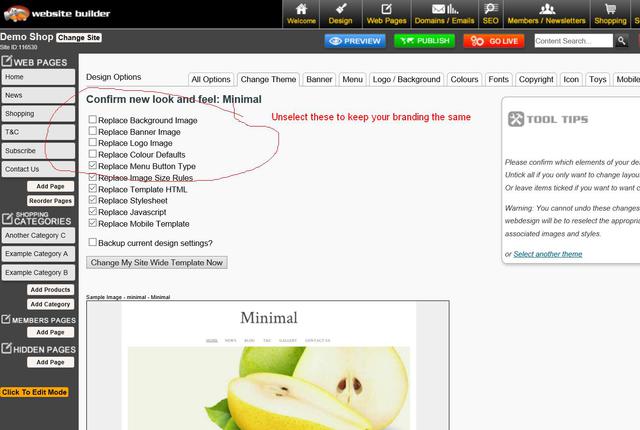
Task: Click the Minimal theme sample image
Action: (x=268, y=370)
